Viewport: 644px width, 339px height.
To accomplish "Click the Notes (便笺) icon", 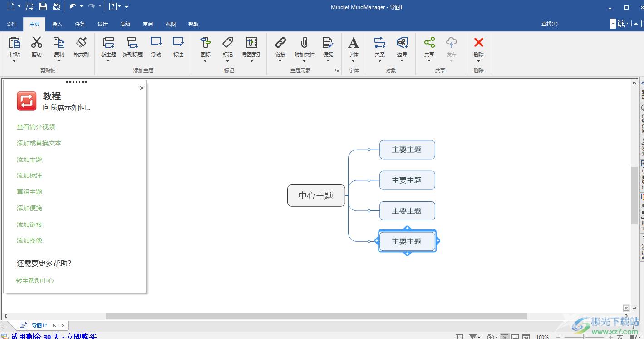I will pyautogui.click(x=328, y=43).
